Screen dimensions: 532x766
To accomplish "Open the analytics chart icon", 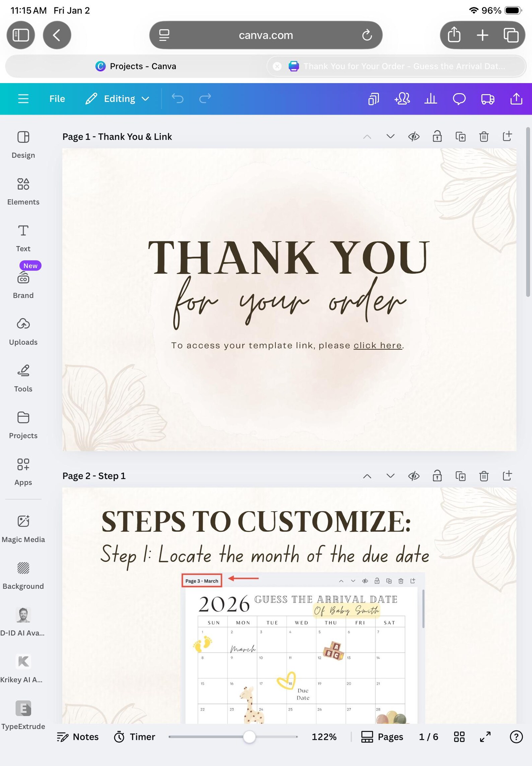I will (x=430, y=99).
